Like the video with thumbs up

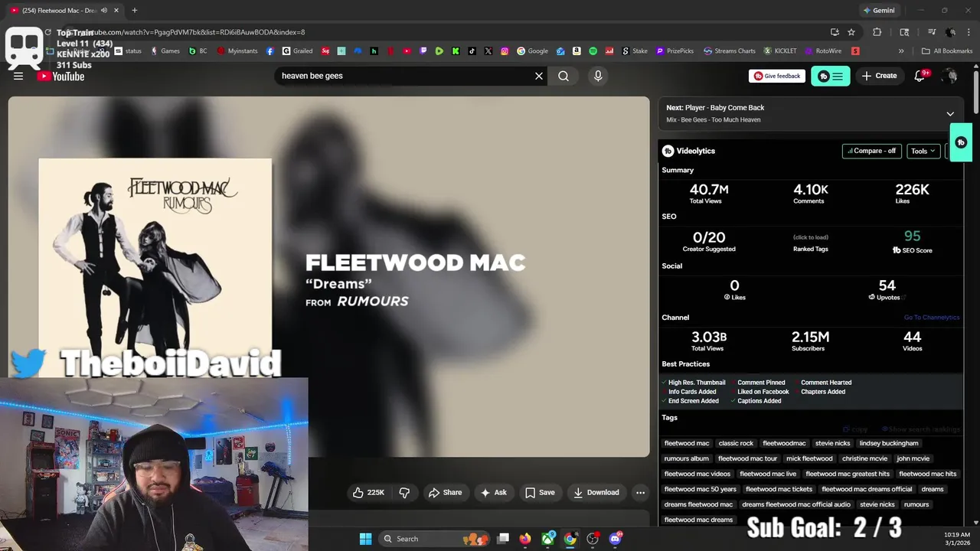[368, 493]
